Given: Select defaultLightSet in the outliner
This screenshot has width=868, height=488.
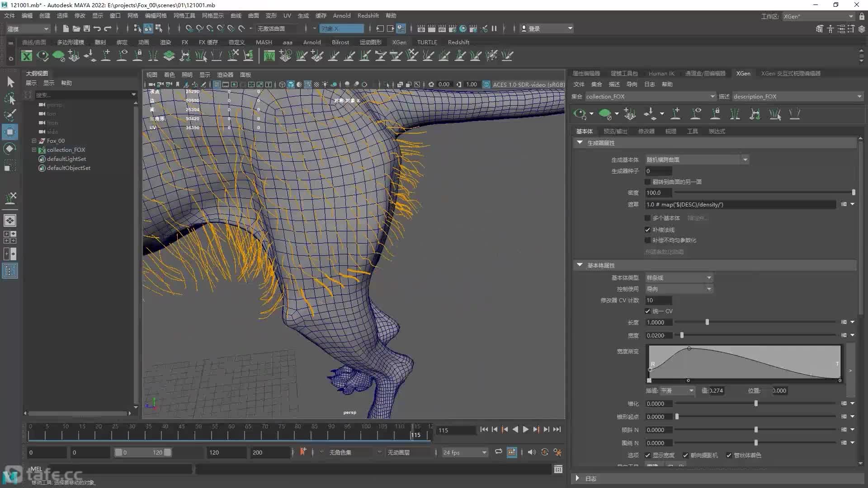Looking at the screenshot, I should point(66,159).
